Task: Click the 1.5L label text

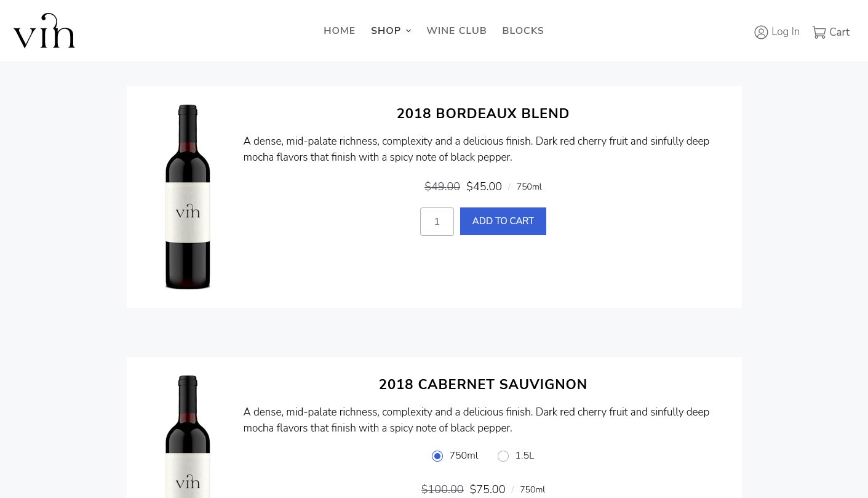Action: (x=525, y=456)
